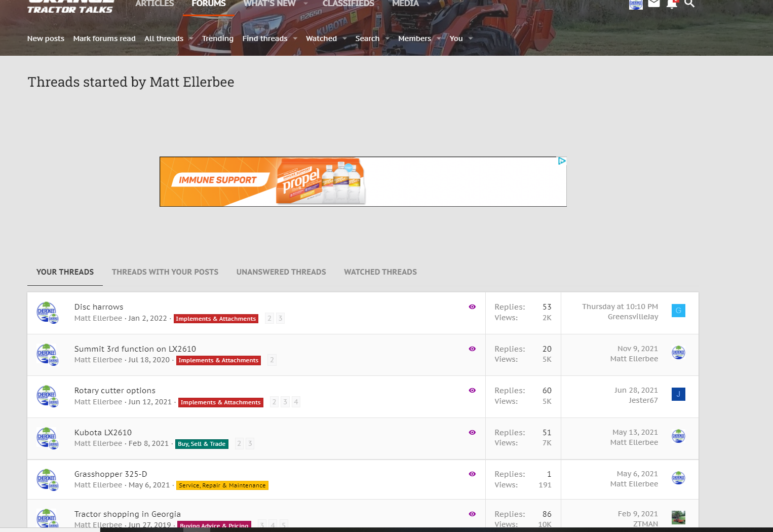Switch to Unanswered Threads tab

click(x=281, y=272)
